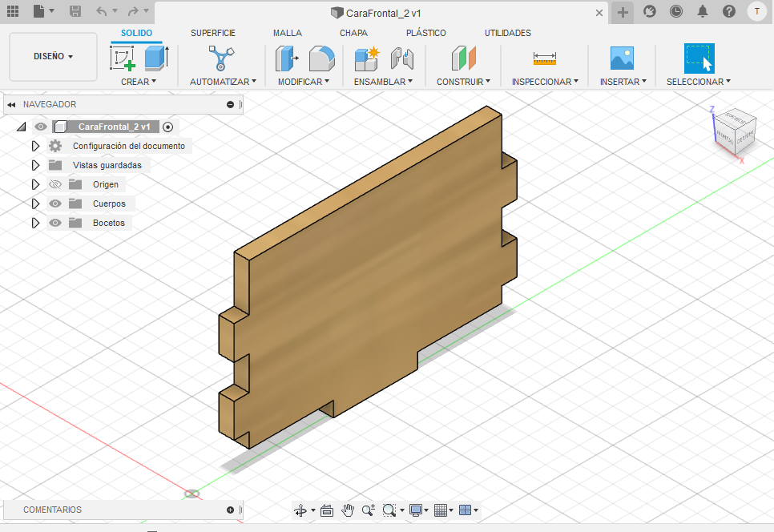The height and width of the screenshot is (532, 774).
Task: Open the CHAPA ribbon tab
Action: click(353, 33)
